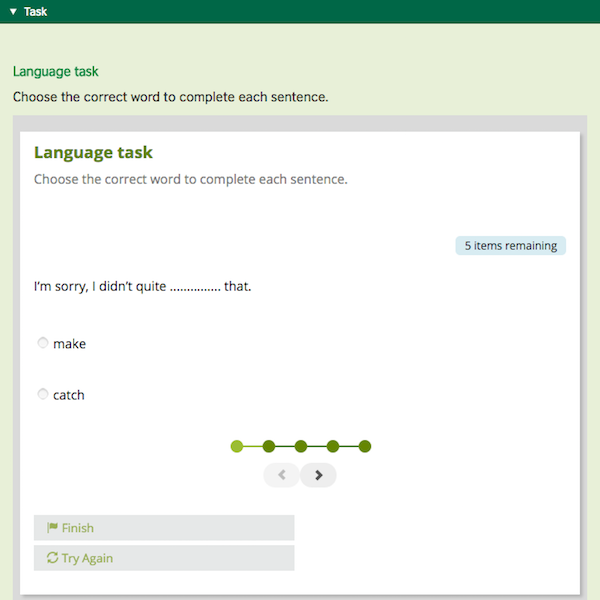
Task: Click the refresh icon on Try Again
Action: pos(52,558)
